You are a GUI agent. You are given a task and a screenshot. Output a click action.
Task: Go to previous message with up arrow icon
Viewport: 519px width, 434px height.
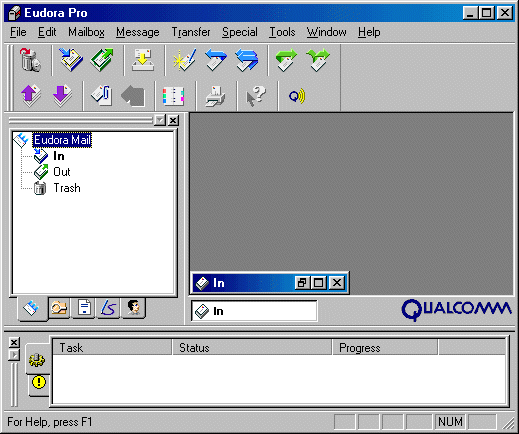coord(31,96)
